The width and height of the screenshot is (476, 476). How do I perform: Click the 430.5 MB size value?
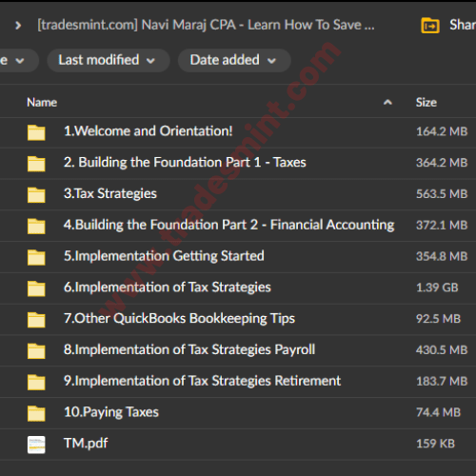[x=442, y=349]
